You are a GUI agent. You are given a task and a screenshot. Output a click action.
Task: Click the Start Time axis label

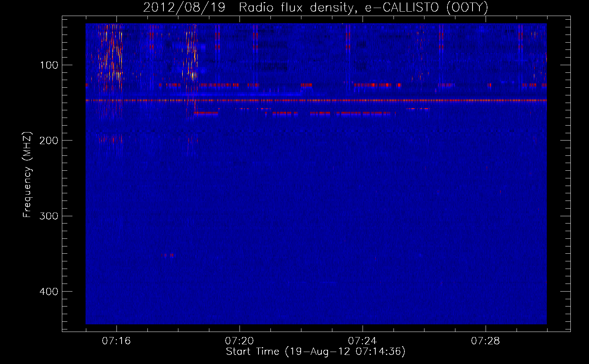[316, 352]
